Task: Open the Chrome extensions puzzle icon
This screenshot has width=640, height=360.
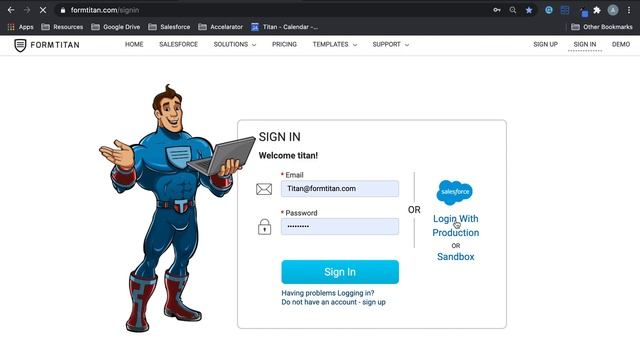Action: [x=597, y=10]
